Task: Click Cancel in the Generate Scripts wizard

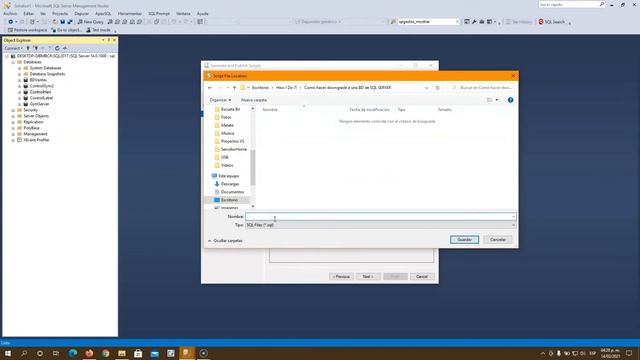Action: pos(422,277)
